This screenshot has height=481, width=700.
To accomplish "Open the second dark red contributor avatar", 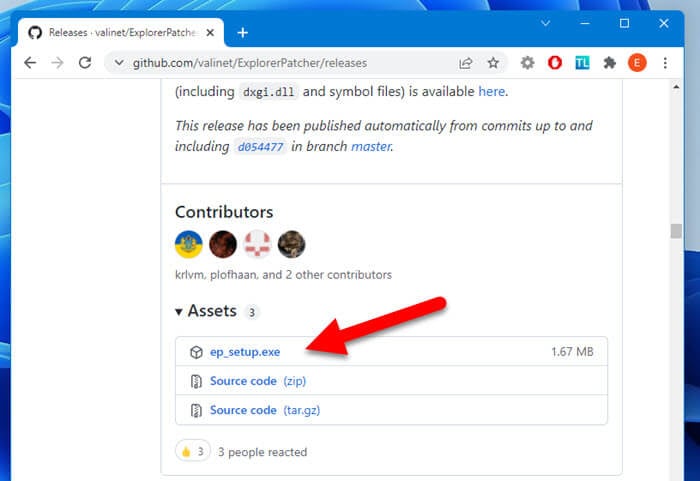I will (x=223, y=244).
